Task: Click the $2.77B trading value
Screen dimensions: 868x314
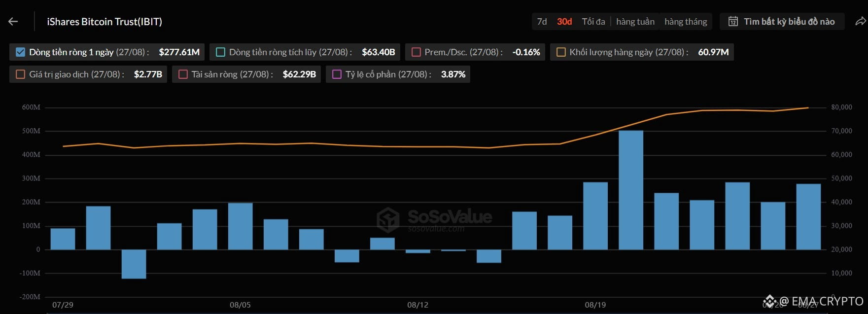Action: [148, 74]
